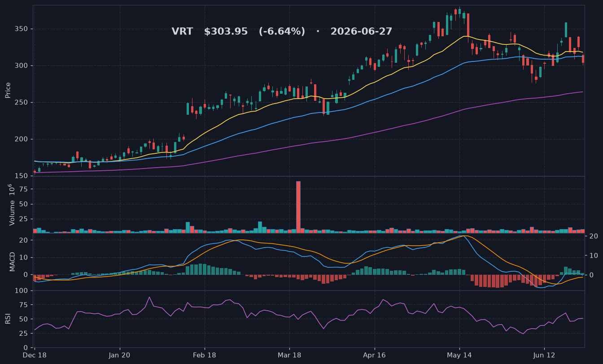
Task: Click the 250 price tick label
Action: point(22,103)
